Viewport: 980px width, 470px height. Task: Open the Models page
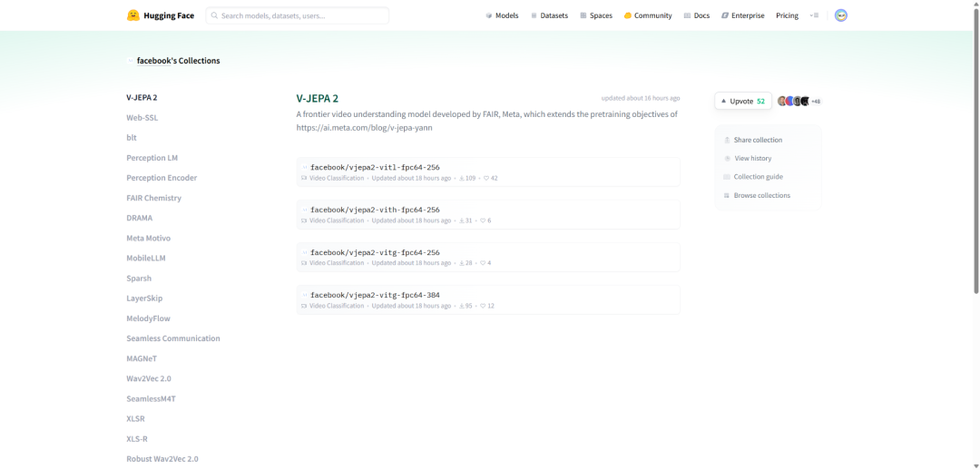(x=502, y=15)
